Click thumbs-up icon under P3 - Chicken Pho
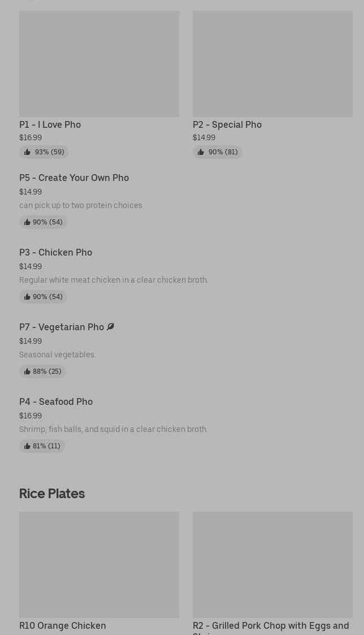This screenshot has width=364, height=635. point(27,297)
